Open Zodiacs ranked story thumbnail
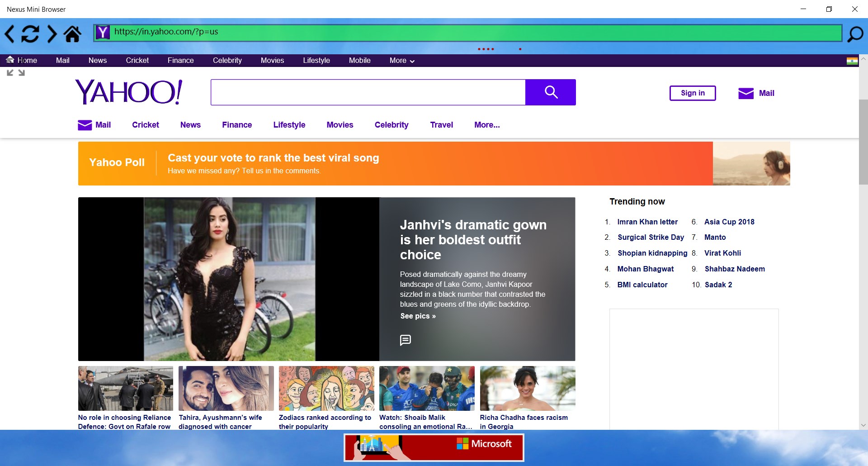868x466 pixels. pos(326,388)
